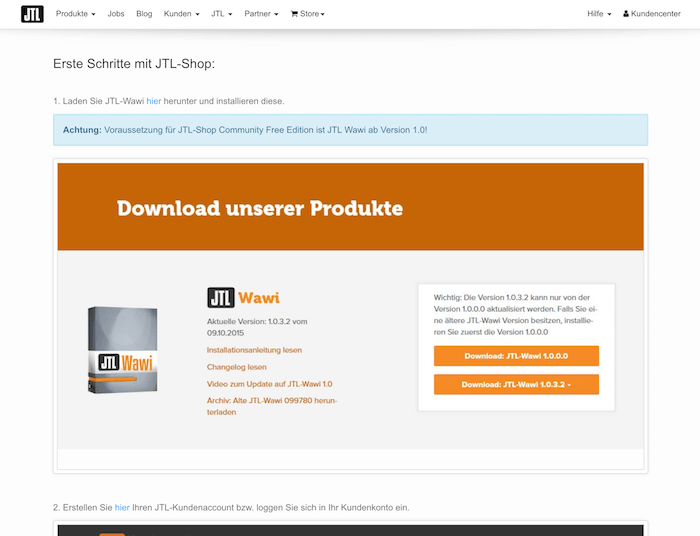Click 'hier' link to create JTL-Kundenaccount

click(122, 508)
